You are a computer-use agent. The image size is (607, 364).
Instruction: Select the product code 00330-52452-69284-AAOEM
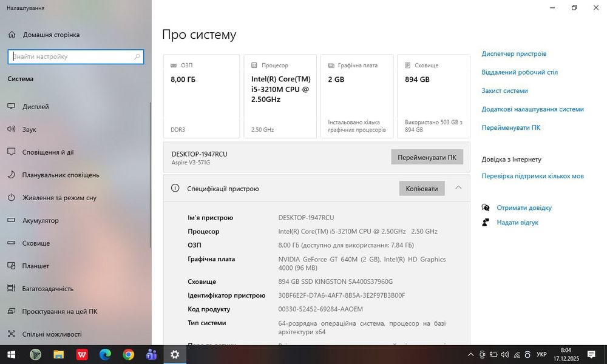(x=320, y=309)
